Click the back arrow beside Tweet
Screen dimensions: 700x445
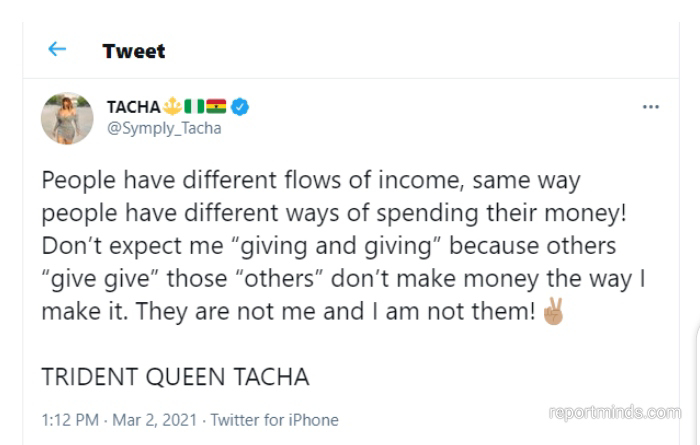(x=57, y=49)
